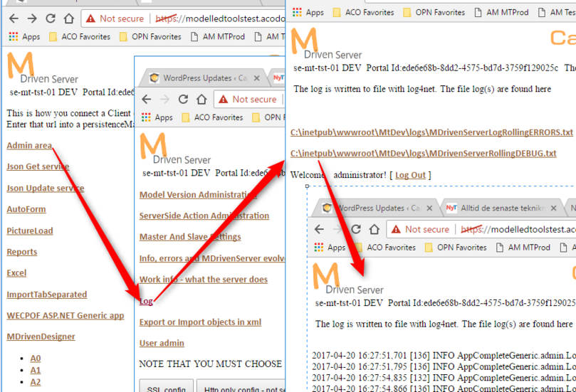The width and height of the screenshot is (576, 392).
Task: Open AM MTProd bookmark in top-right window
Action: pyautogui.click(x=501, y=13)
